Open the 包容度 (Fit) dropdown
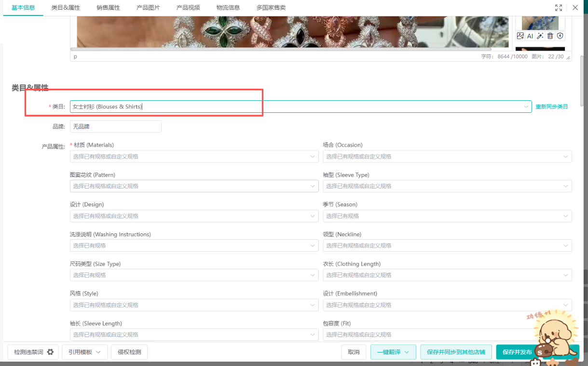Screen dimensions: 588x366 point(447,335)
